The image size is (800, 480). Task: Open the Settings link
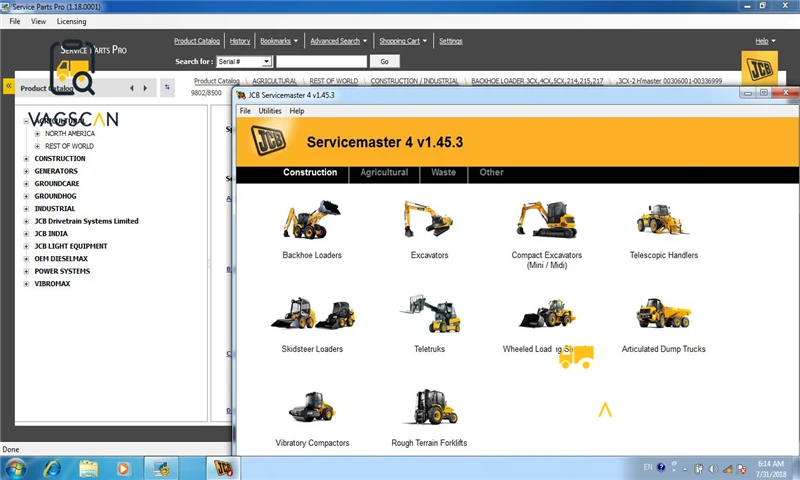[451, 41]
